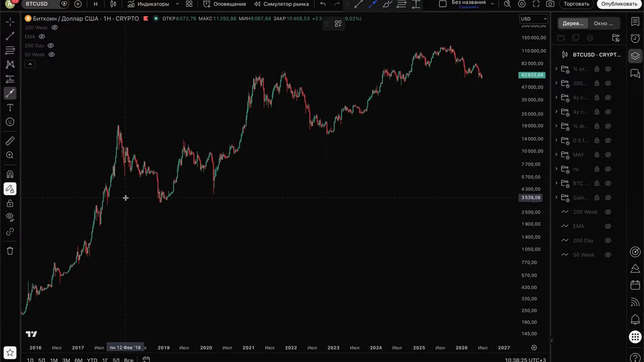Toggle visibility of the 200 Week indicator legend
This screenshot has width=644, height=362.
click(x=55, y=28)
